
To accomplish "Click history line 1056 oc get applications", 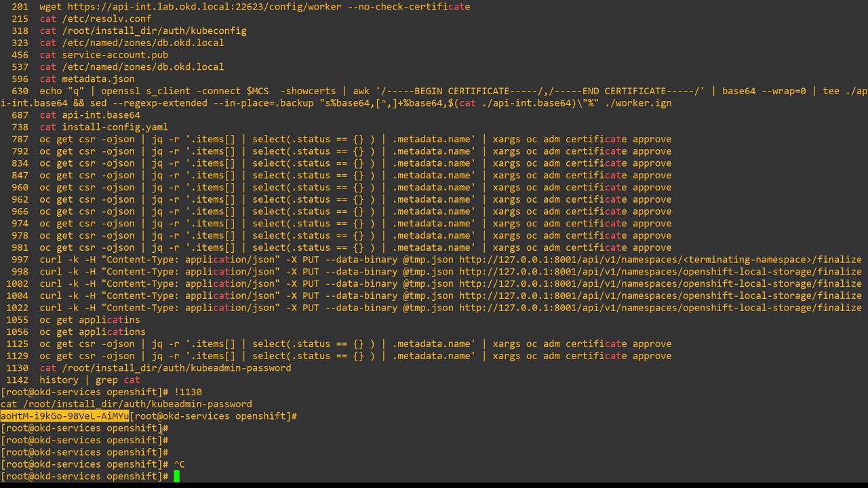I will coord(92,332).
